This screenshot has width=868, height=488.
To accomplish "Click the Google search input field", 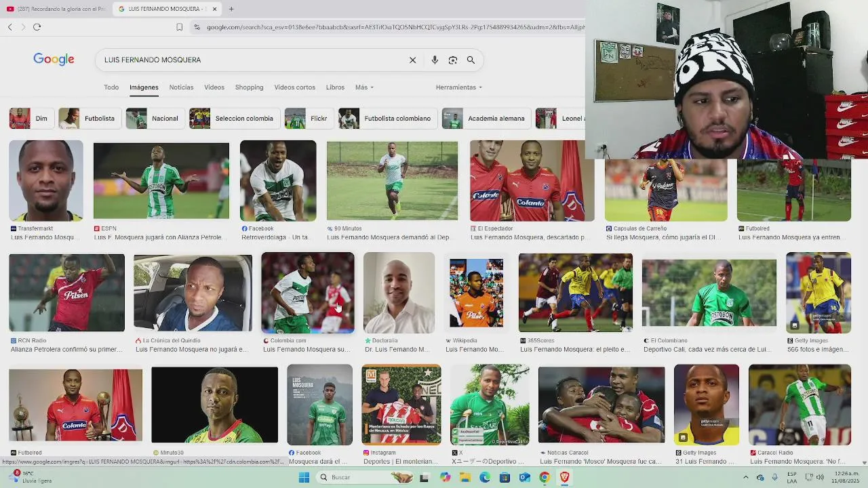I will (x=251, y=60).
